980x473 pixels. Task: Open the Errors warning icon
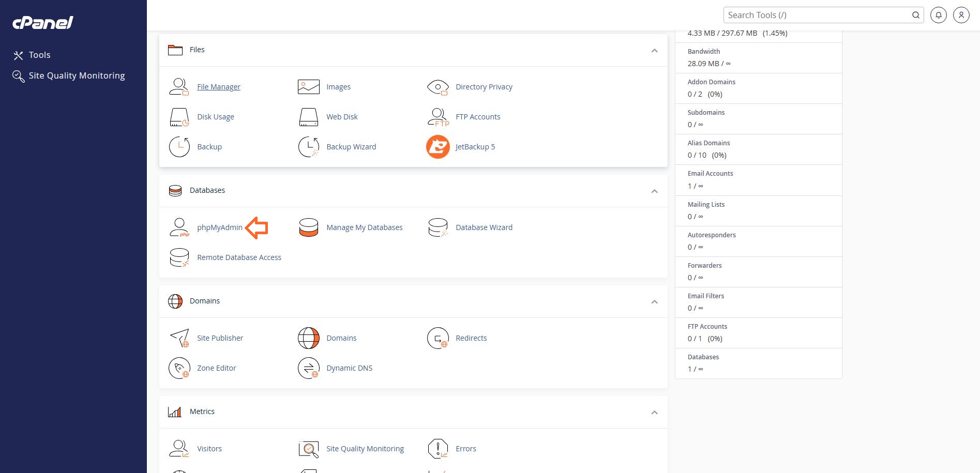coord(438,449)
